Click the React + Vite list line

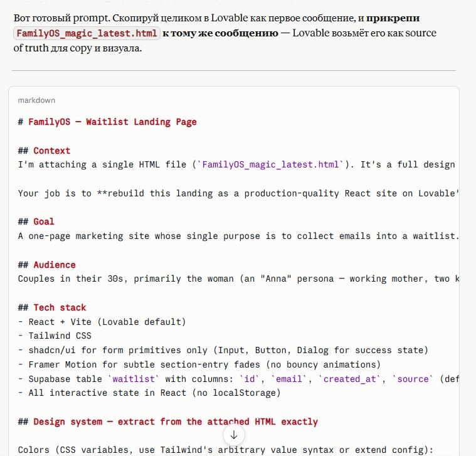tap(102, 322)
